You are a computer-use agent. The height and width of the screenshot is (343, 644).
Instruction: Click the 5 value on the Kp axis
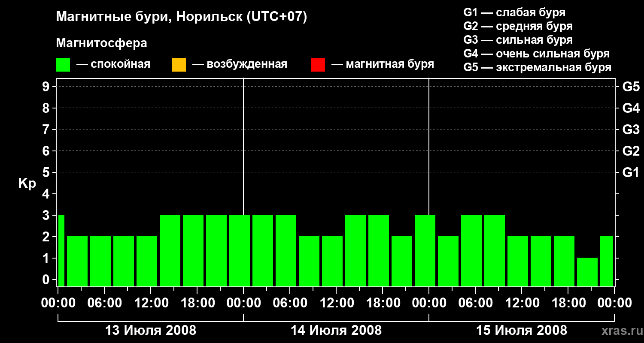point(47,172)
